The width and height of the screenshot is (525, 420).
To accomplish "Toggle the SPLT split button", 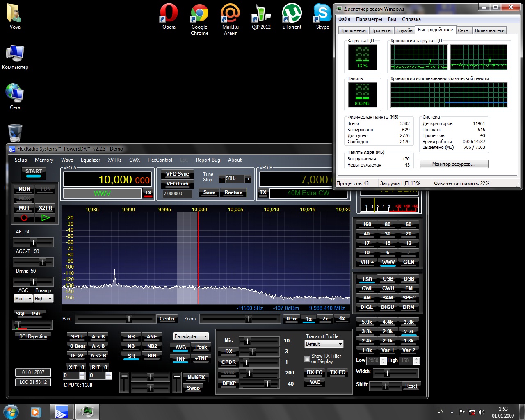I will click(77, 337).
